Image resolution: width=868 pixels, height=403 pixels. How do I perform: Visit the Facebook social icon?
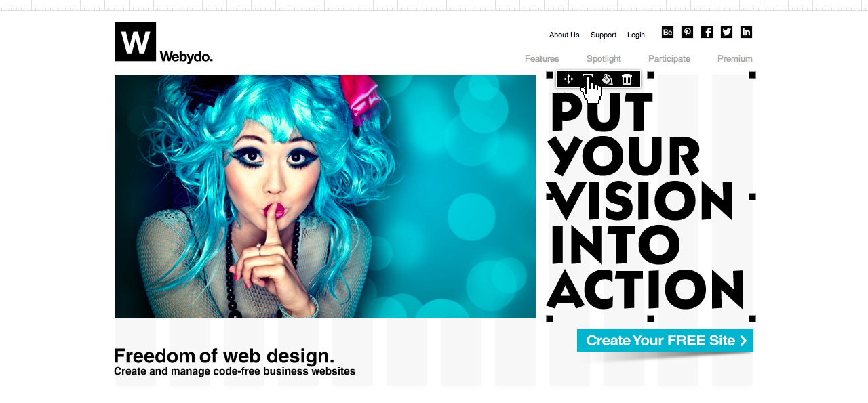tap(707, 33)
